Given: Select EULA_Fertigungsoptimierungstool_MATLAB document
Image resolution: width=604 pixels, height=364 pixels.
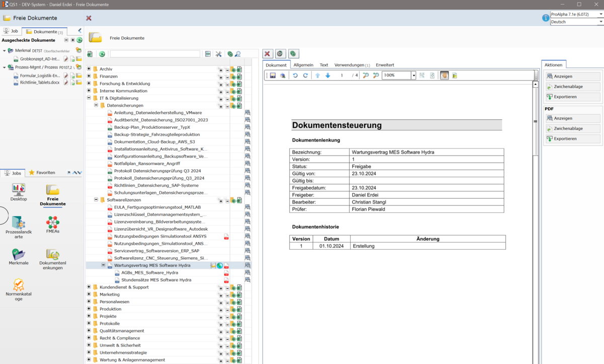Looking at the screenshot, I should 158,207.
